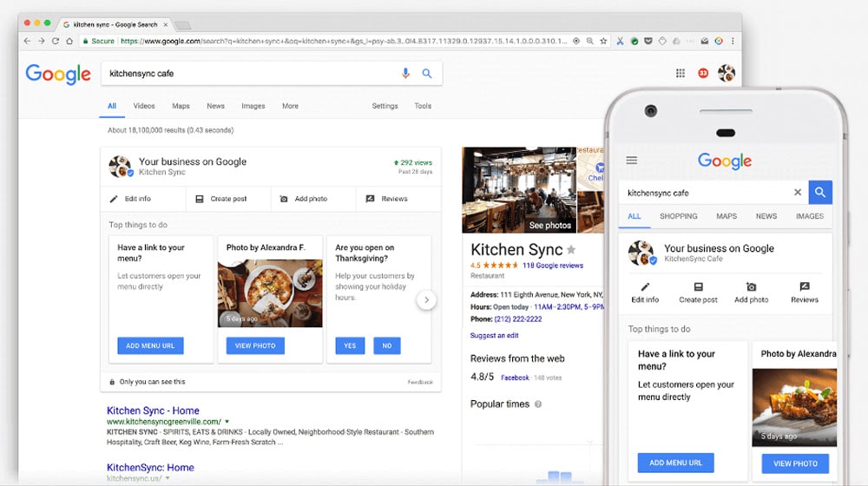This screenshot has height=486, width=868.
Task: Select the phone IMAGES tab
Action: point(810,216)
